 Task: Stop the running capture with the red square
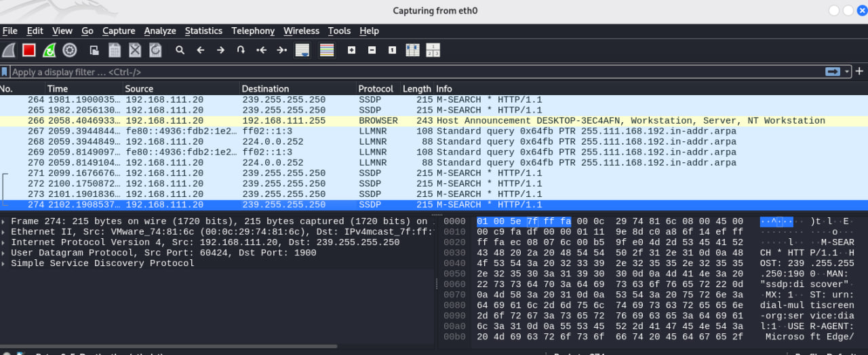point(28,50)
